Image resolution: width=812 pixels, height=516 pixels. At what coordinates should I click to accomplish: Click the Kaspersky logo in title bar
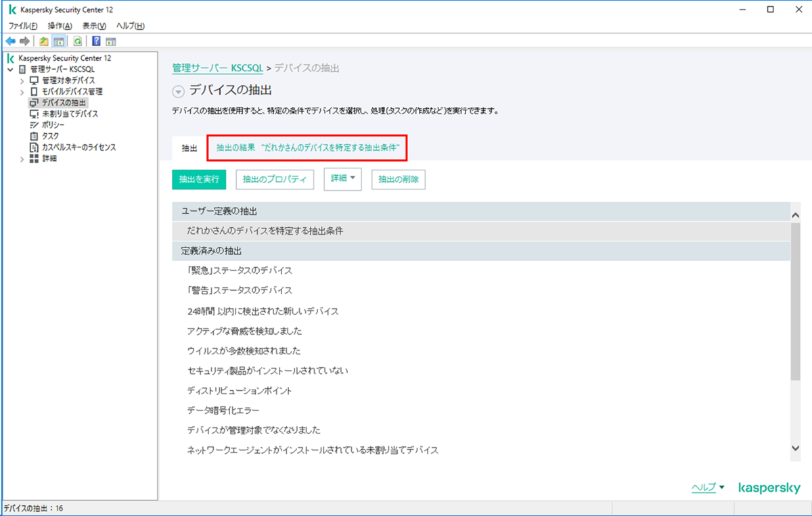(12, 10)
